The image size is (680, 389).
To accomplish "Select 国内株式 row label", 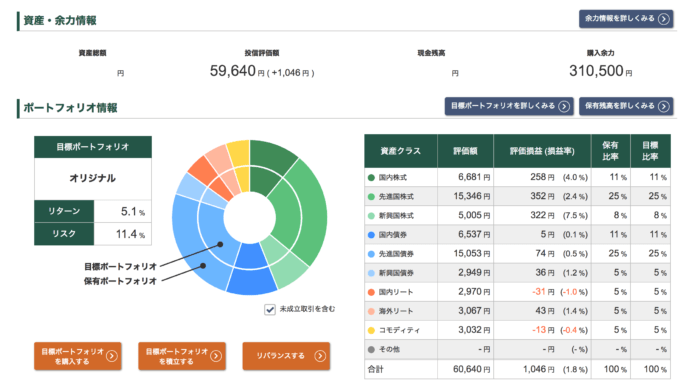I will point(392,178).
